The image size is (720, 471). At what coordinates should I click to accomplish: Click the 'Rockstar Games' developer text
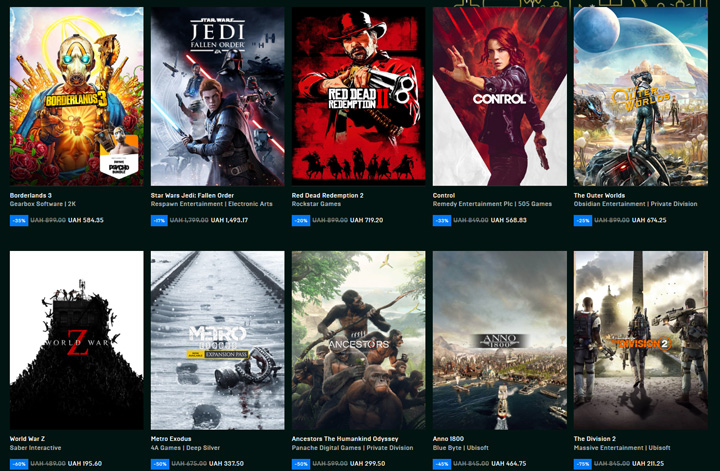316,204
